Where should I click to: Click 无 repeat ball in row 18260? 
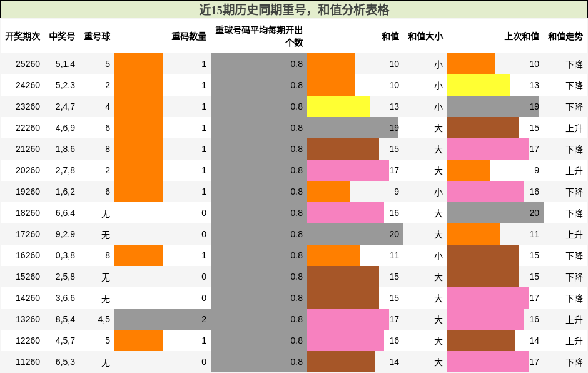tap(106, 213)
